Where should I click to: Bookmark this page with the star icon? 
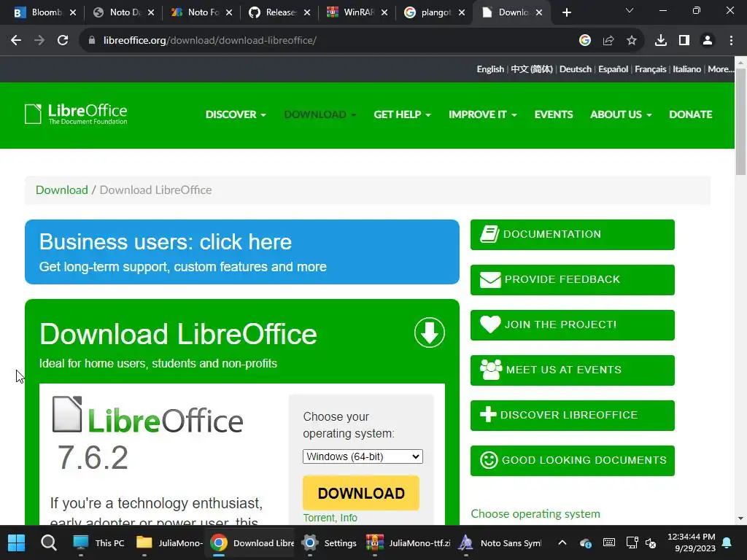point(632,41)
